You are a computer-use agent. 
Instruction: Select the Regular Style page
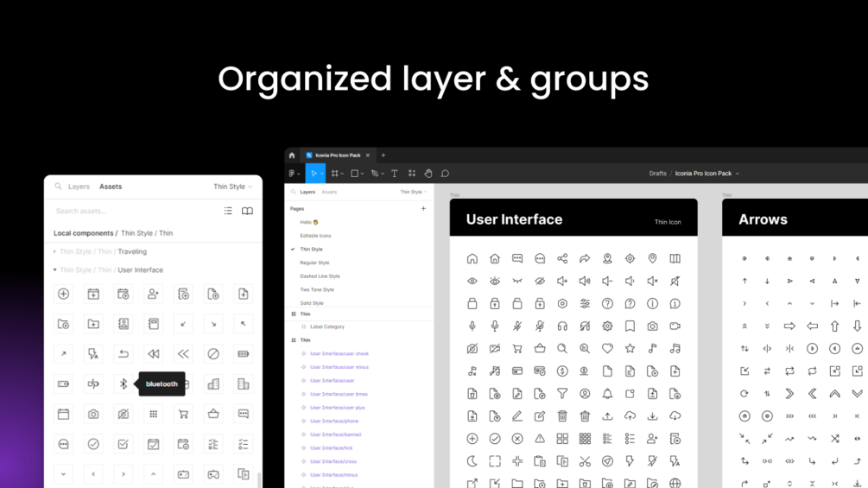coord(314,263)
